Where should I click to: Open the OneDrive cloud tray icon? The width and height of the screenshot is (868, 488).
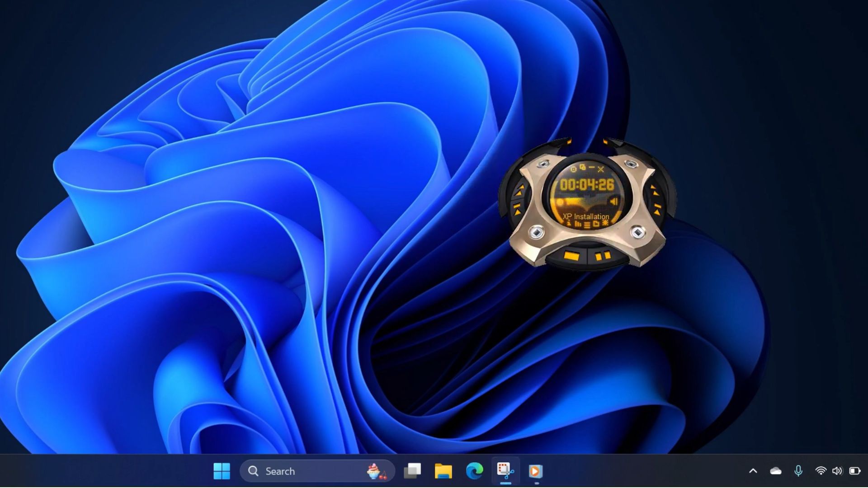coord(776,471)
